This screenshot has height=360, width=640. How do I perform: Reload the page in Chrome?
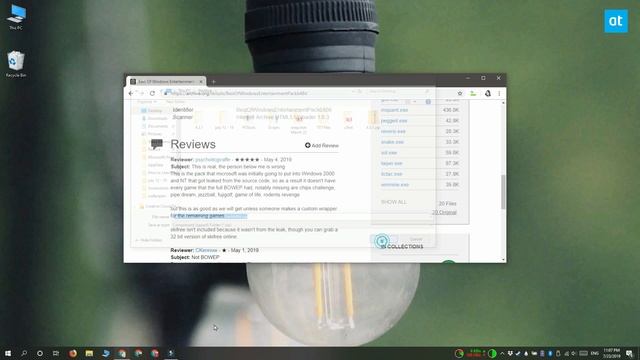(152, 93)
